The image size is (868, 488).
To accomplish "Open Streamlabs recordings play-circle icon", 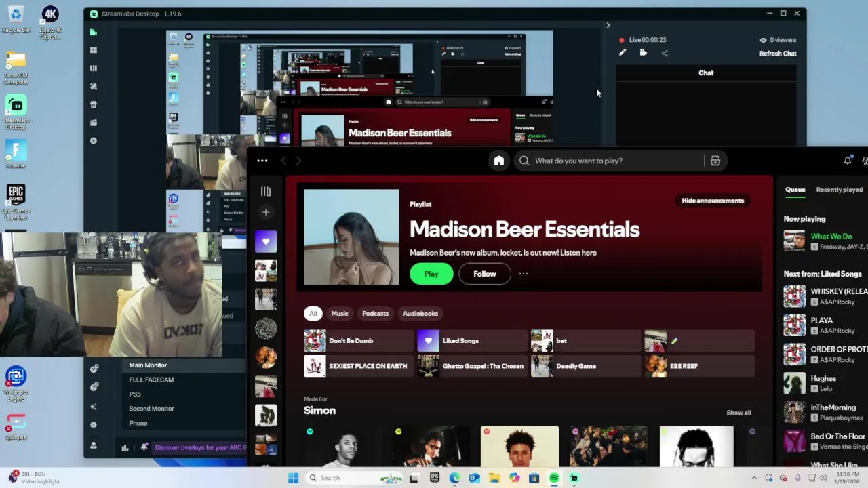I will click(x=94, y=141).
